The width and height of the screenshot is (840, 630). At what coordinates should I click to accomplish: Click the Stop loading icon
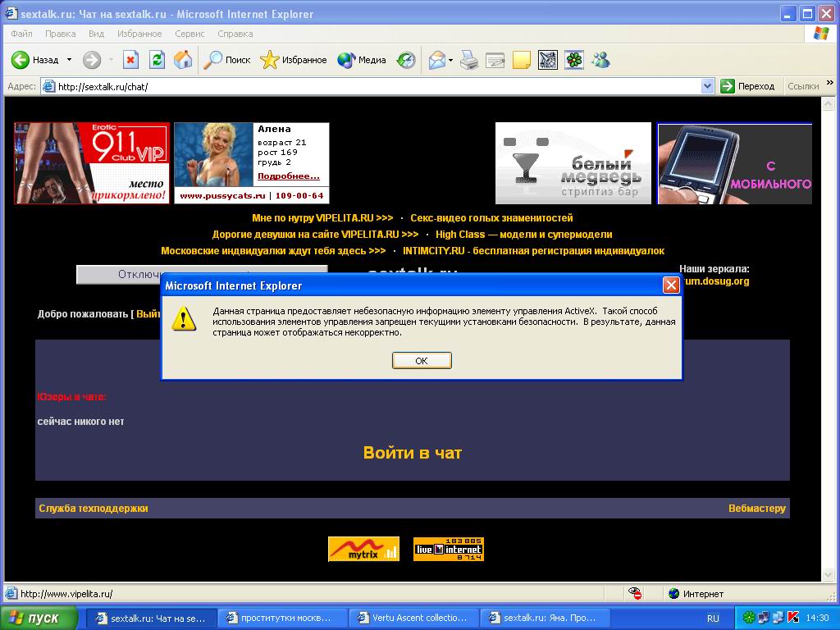coord(130,60)
